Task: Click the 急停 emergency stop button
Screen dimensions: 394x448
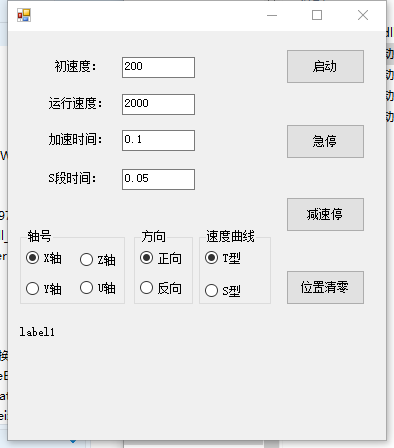Action: [325, 141]
